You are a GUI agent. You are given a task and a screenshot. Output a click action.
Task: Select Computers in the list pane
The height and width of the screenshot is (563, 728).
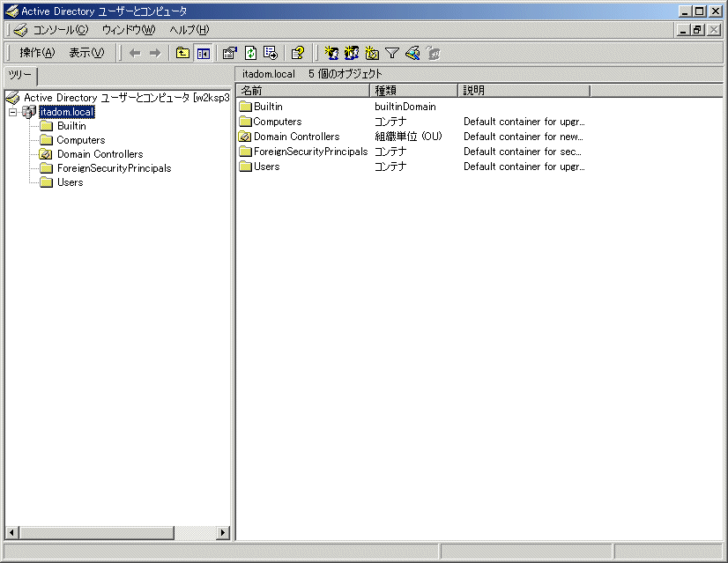click(277, 122)
